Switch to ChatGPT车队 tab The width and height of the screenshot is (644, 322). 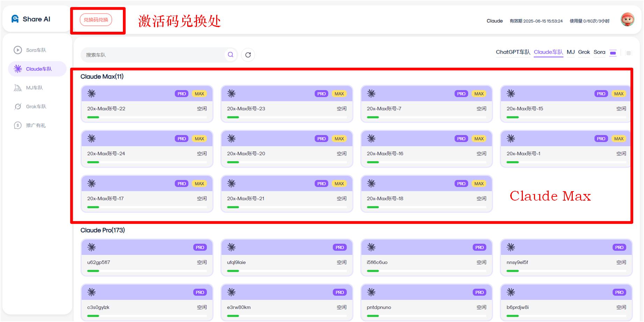tap(513, 52)
